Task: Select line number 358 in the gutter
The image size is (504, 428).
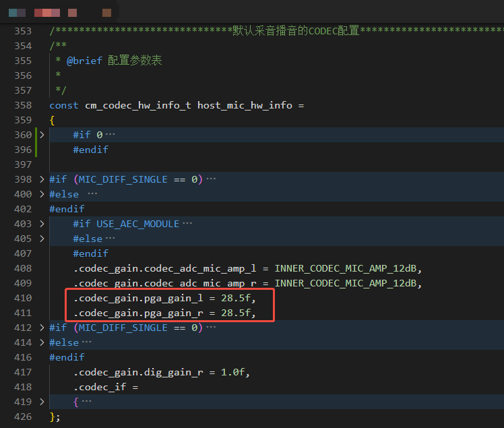Action: tap(23, 105)
